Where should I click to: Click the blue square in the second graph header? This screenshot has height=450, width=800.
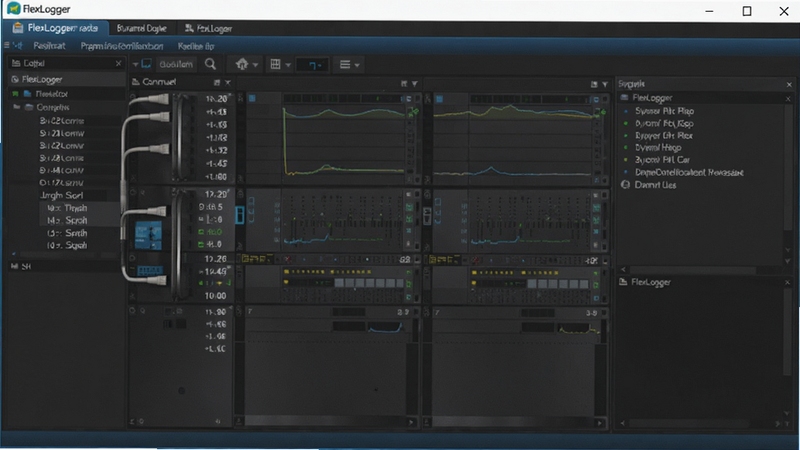pos(439,98)
